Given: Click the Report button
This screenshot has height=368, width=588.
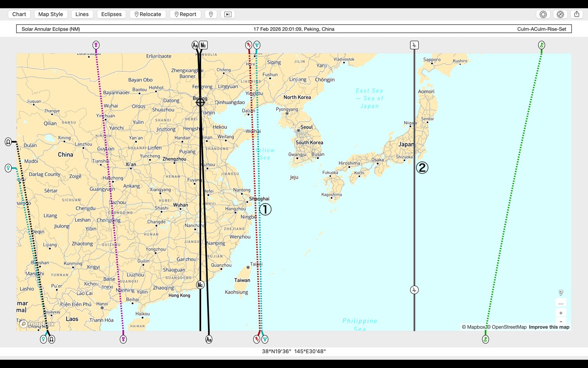Looking at the screenshot, I should pos(185,14).
